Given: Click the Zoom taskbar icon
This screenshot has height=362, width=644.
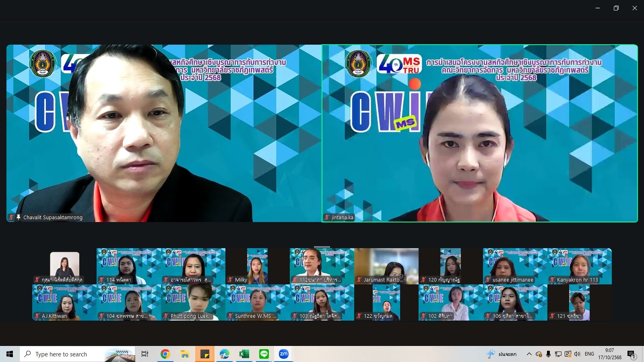Looking at the screenshot, I should tap(284, 354).
